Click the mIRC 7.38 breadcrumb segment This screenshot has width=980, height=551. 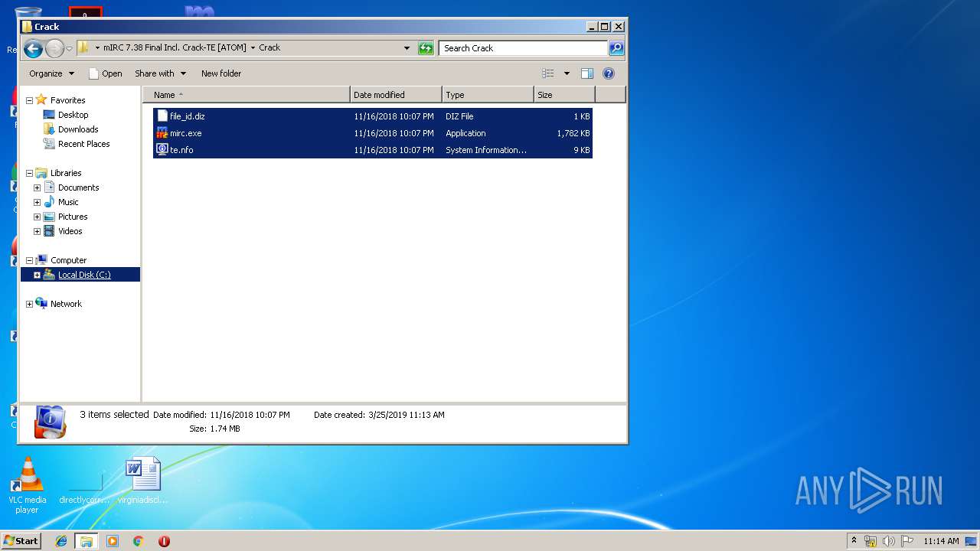click(175, 47)
